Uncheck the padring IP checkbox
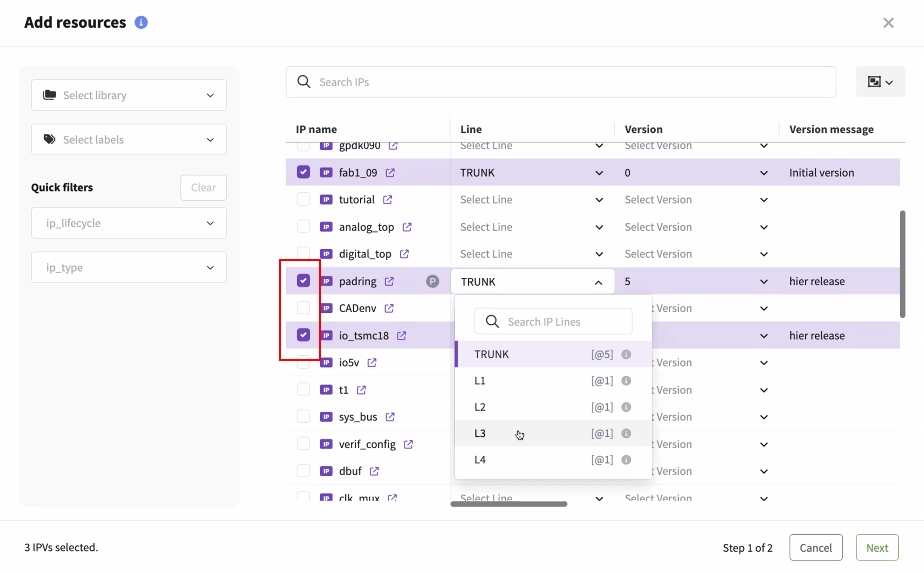Screen dimensions: 924x573 (x=303, y=281)
